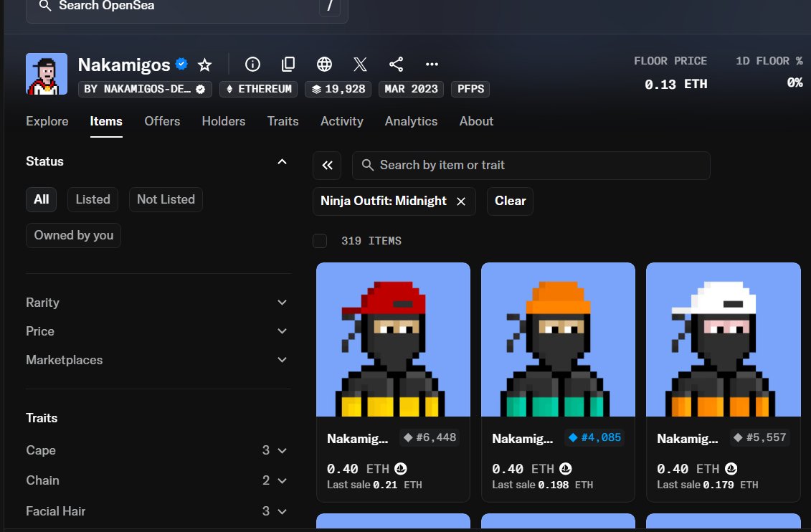The image size is (811, 532).
Task: Click the BY NAKAMIGOS-DE creator badge
Action: coord(145,89)
